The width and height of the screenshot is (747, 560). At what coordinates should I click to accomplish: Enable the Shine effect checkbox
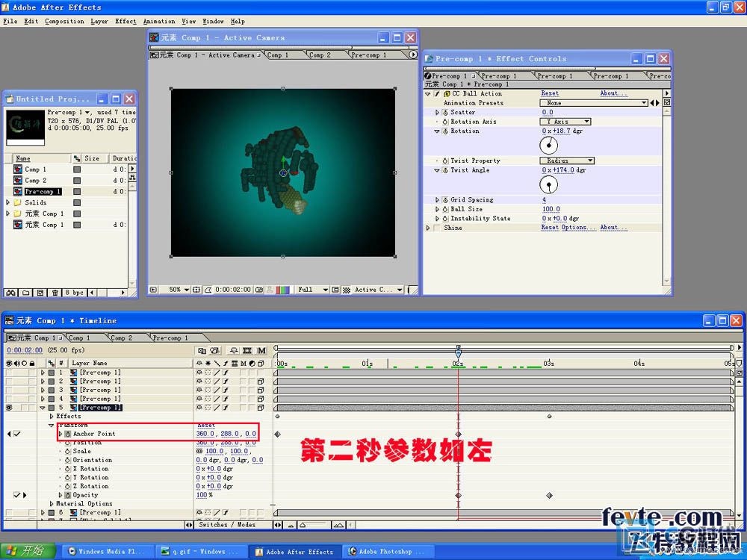click(x=436, y=228)
